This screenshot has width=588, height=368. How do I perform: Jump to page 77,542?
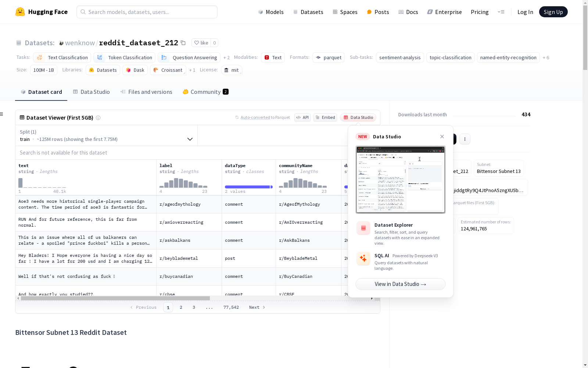click(231, 307)
